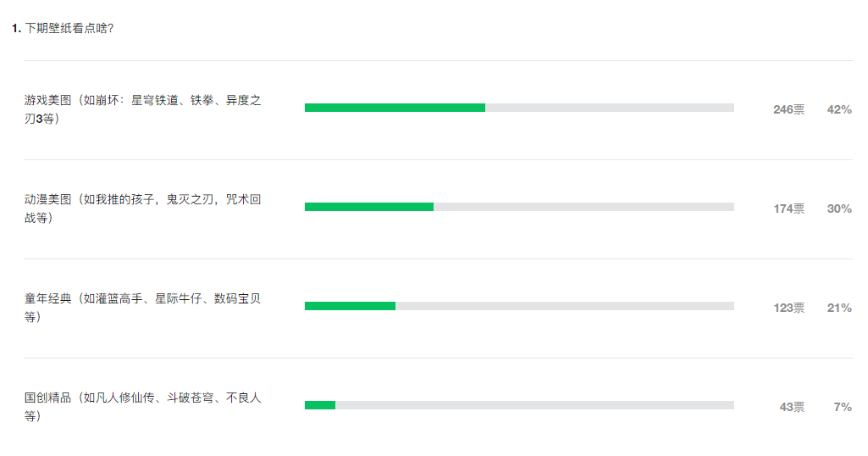The image size is (868, 456).
Task: Click the 动漫美图 green progress bar
Action: [369, 207]
